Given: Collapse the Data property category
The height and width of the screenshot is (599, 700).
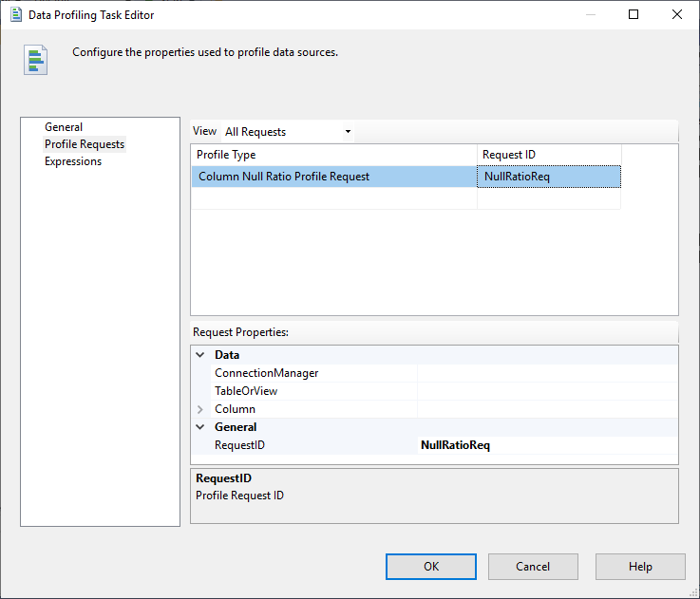Looking at the screenshot, I should 199,355.
